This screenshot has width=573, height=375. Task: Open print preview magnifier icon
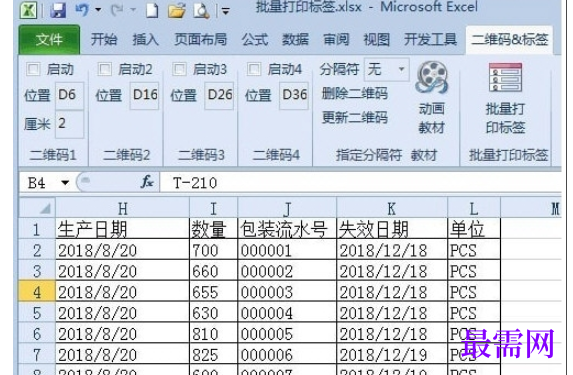click(x=201, y=10)
